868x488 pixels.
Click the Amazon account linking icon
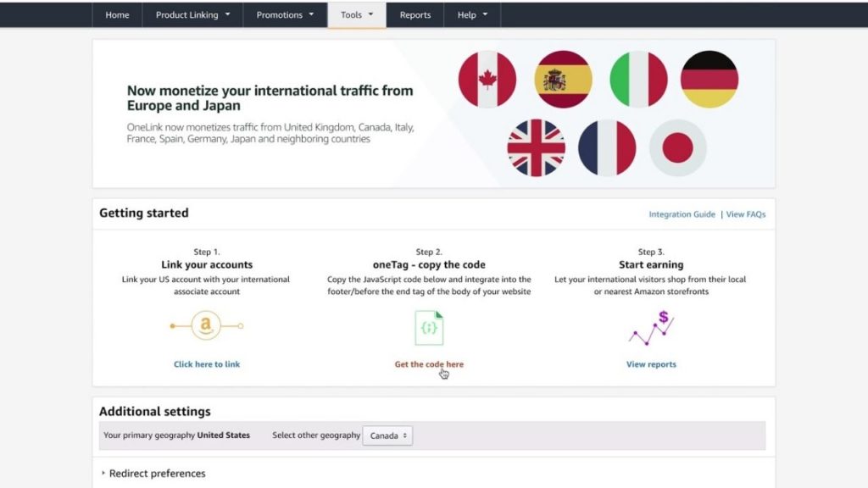206,325
